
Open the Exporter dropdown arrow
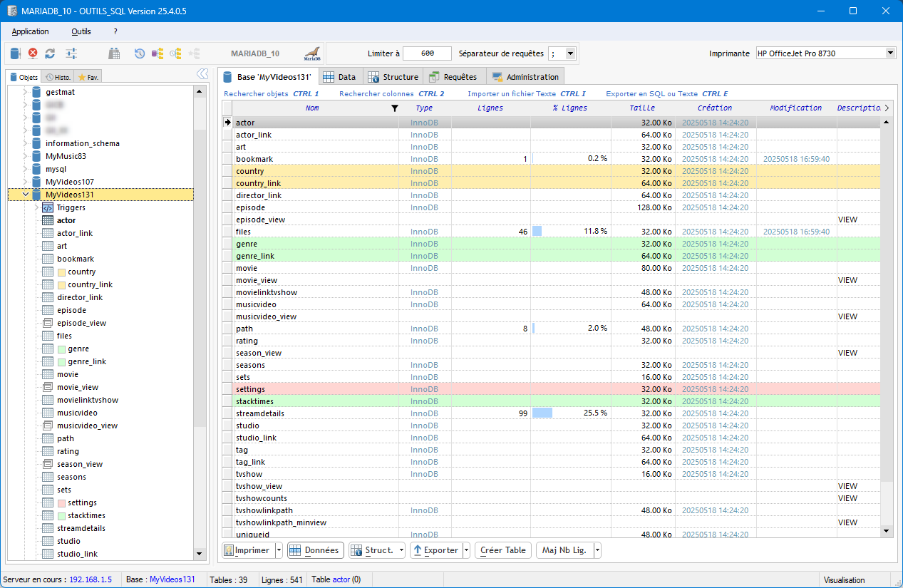(x=466, y=550)
